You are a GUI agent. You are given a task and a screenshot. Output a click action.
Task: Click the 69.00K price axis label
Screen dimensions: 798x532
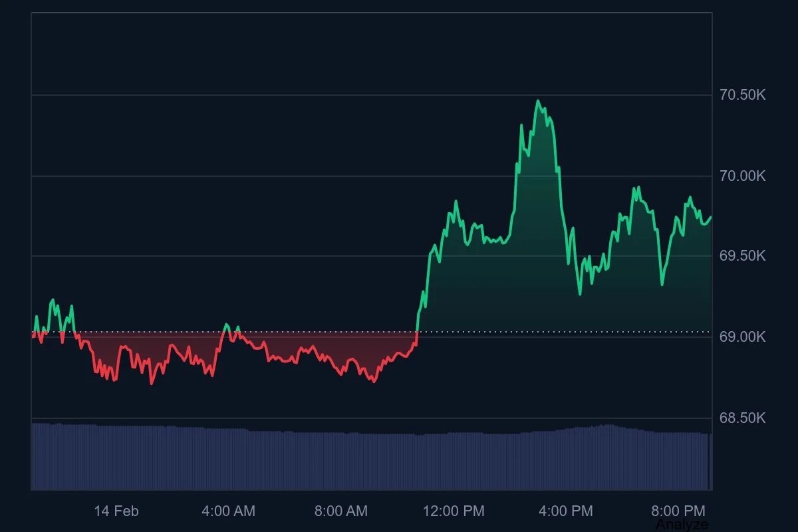tap(743, 337)
